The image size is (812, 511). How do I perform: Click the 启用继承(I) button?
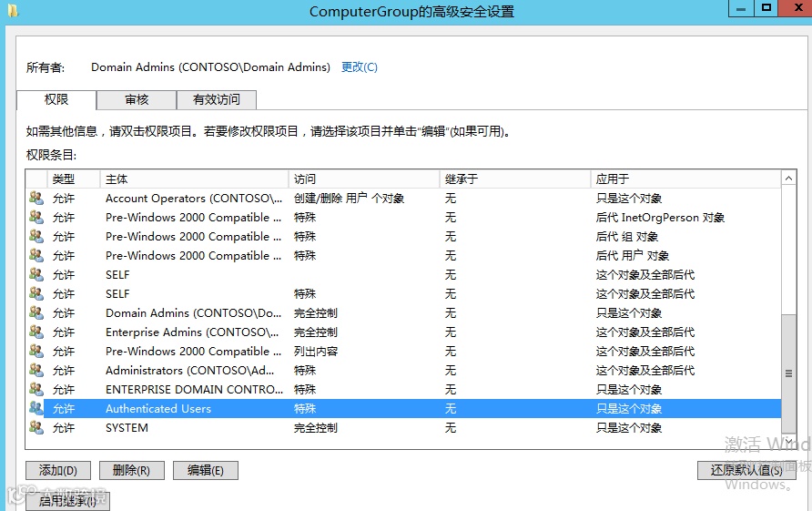(68, 501)
